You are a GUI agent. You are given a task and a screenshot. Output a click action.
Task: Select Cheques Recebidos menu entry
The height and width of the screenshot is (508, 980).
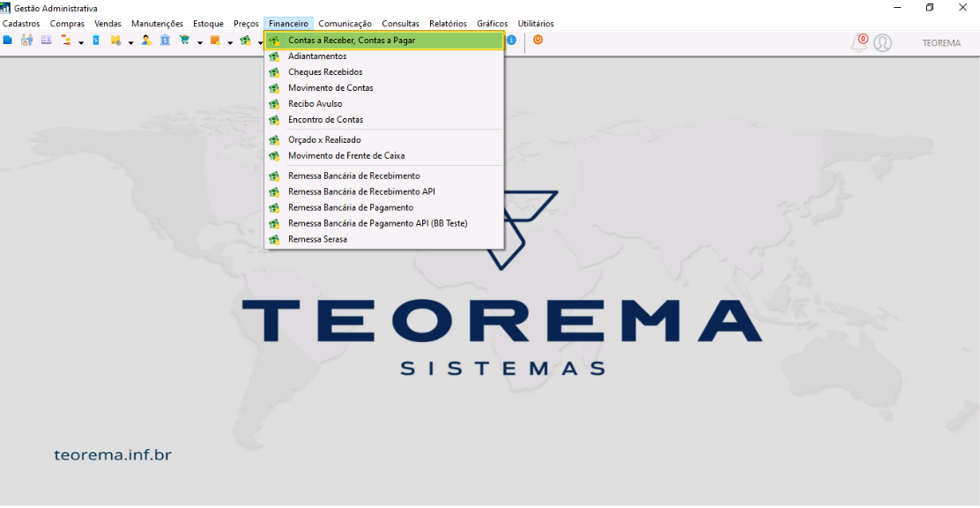pos(383,72)
